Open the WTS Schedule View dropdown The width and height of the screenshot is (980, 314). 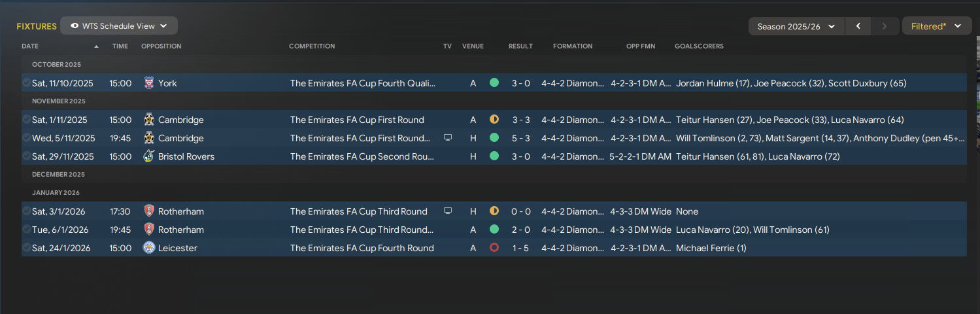click(x=119, y=26)
